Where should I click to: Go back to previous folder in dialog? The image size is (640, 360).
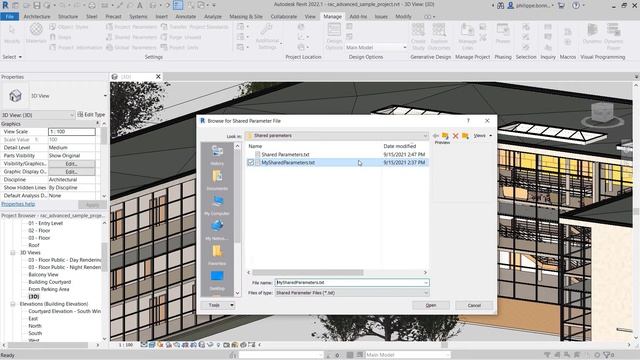click(436, 136)
